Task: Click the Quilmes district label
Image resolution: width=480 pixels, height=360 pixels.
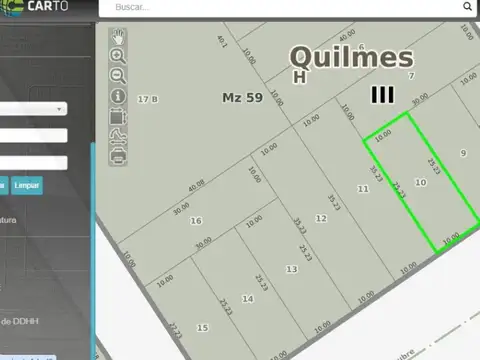Action: click(352, 57)
